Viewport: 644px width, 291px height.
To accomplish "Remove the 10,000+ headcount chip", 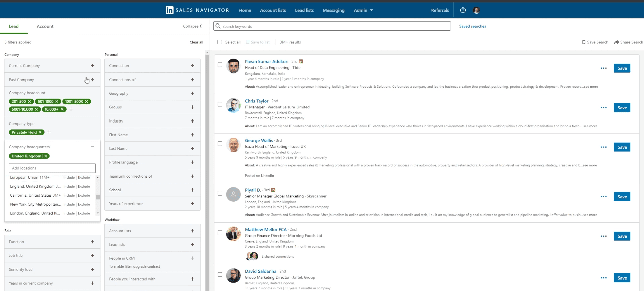I will 62,109.
